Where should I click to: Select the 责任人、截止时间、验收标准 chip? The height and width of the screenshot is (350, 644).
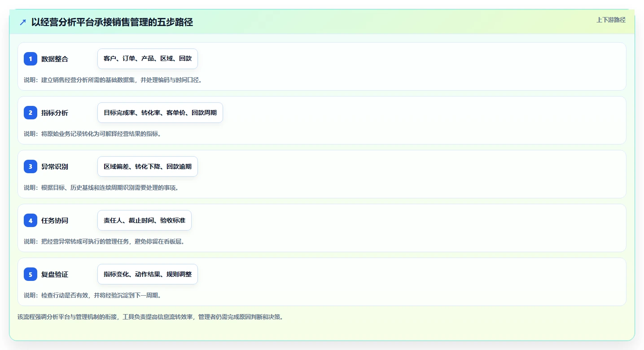point(145,220)
